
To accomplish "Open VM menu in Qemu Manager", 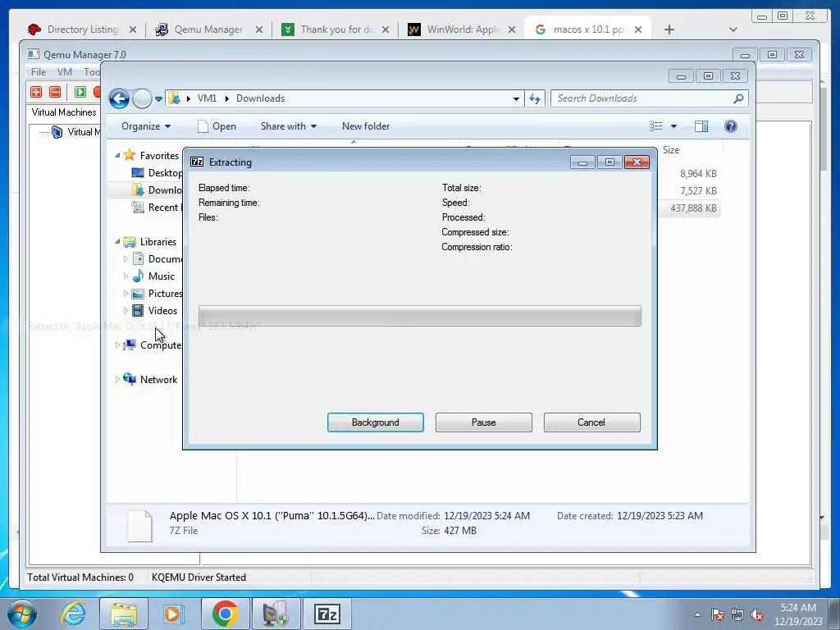I will click(64, 72).
